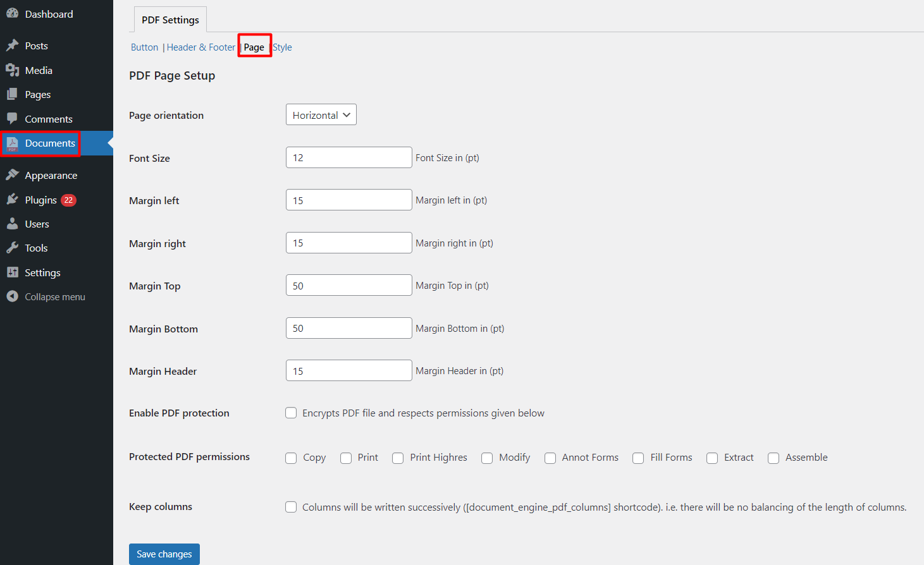
Task: Open the Button settings link
Action: (144, 47)
